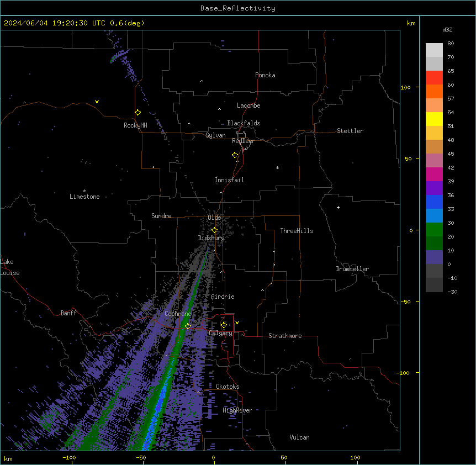The image size is (476, 465).
Task: Click the RockyMH label
Action: point(135,125)
